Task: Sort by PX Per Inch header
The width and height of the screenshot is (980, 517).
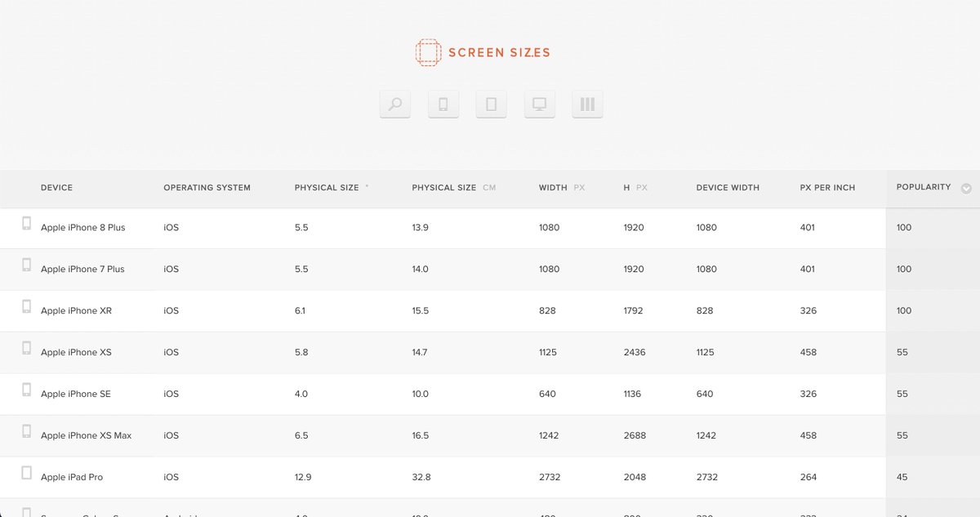Action: coord(827,188)
